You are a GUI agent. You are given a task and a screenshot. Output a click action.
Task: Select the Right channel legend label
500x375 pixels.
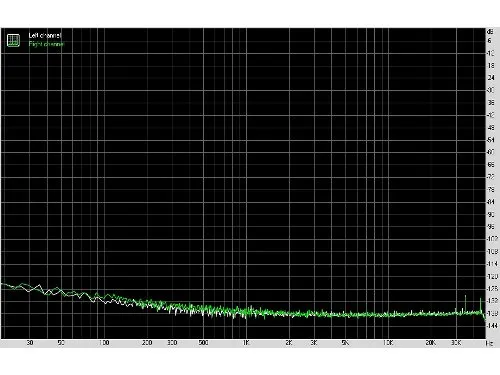(x=46, y=44)
